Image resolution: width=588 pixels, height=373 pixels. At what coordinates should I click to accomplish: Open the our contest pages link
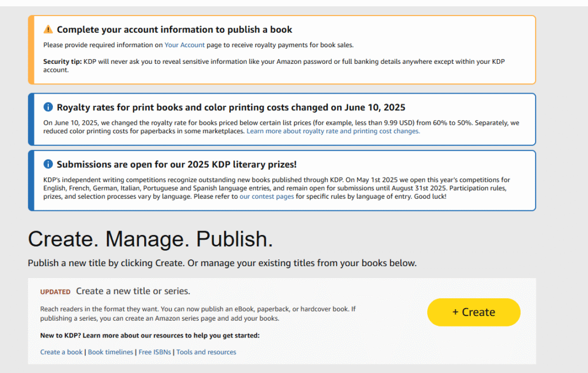point(266,196)
